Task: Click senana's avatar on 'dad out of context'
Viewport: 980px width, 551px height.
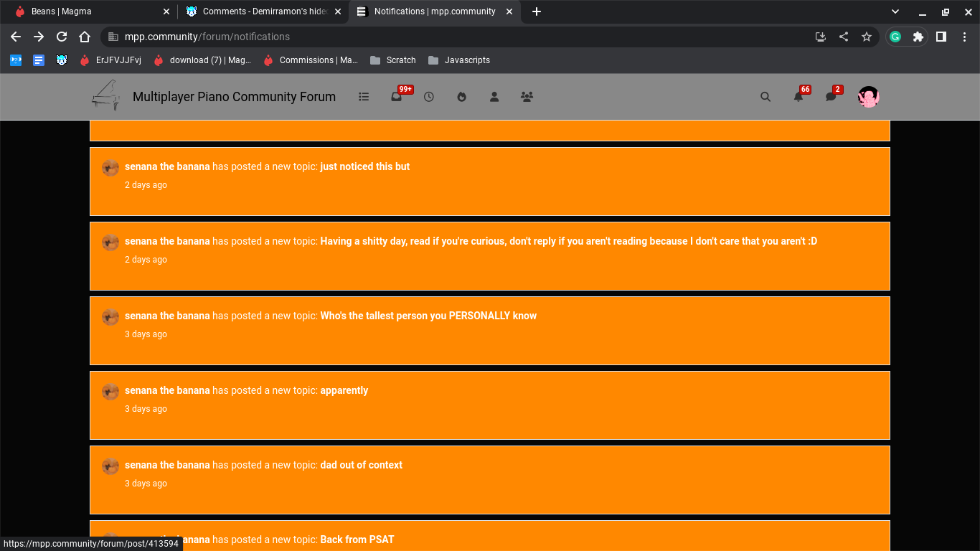Action: click(x=110, y=466)
